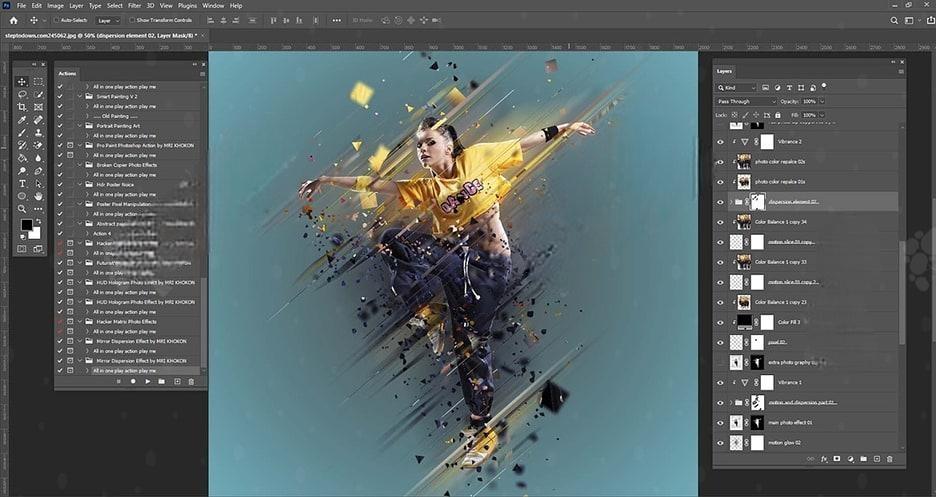Filter for type layers icon
This screenshot has height=497, width=936.
coord(789,88)
